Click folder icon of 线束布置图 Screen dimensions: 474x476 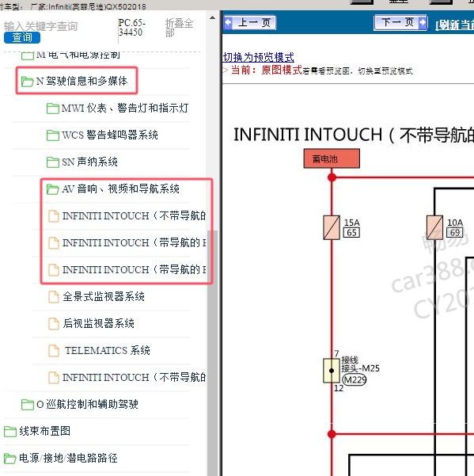(10, 432)
